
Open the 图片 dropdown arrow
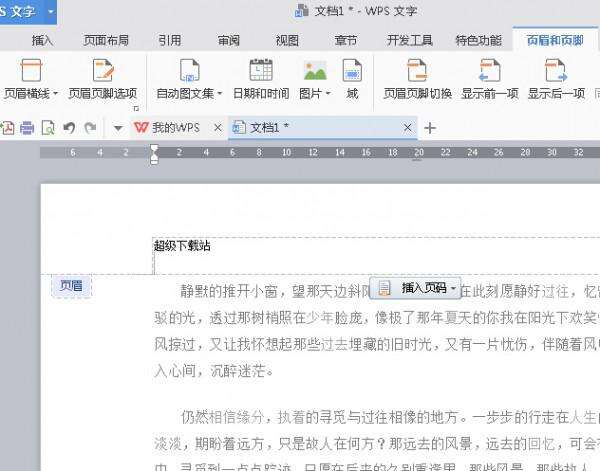click(328, 93)
